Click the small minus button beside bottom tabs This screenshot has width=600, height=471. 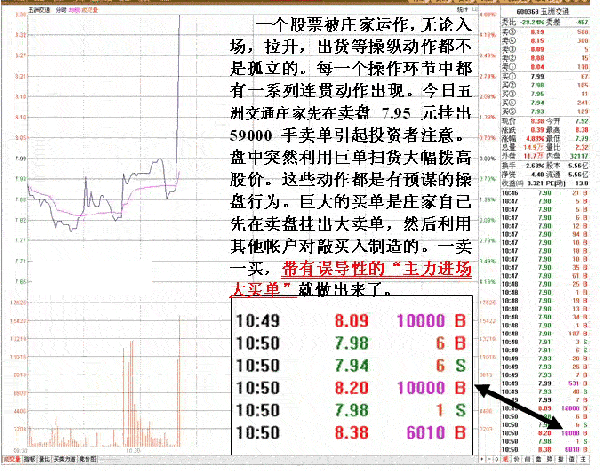tap(490, 459)
